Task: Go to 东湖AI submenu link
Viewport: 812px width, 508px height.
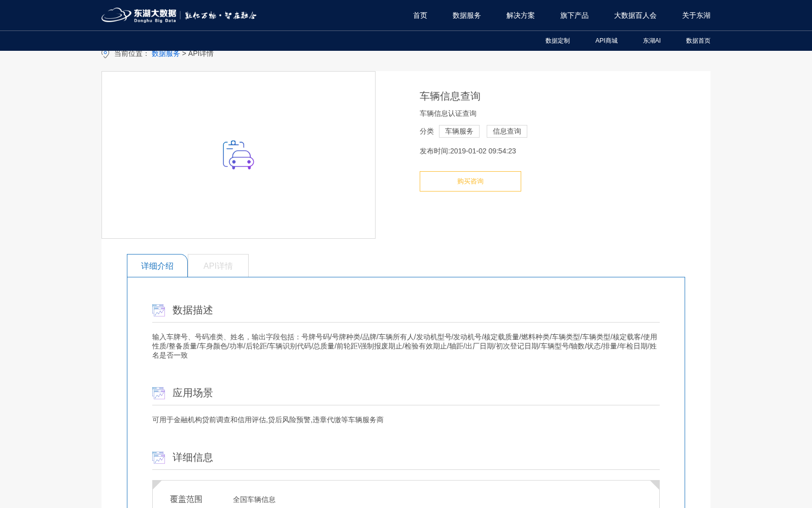Action: click(652, 41)
